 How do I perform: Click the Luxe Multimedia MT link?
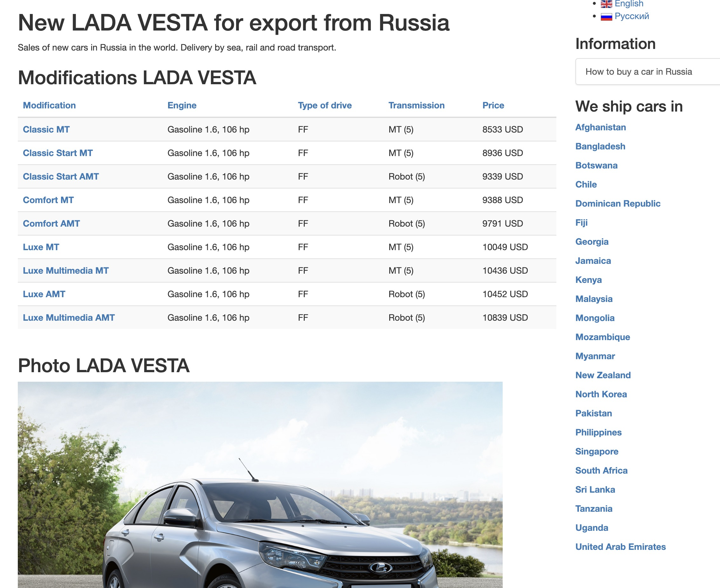pos(66,270)
